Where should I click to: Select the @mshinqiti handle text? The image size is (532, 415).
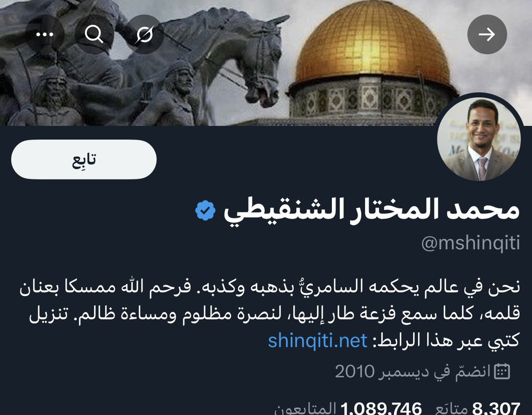tap(471, 243)
